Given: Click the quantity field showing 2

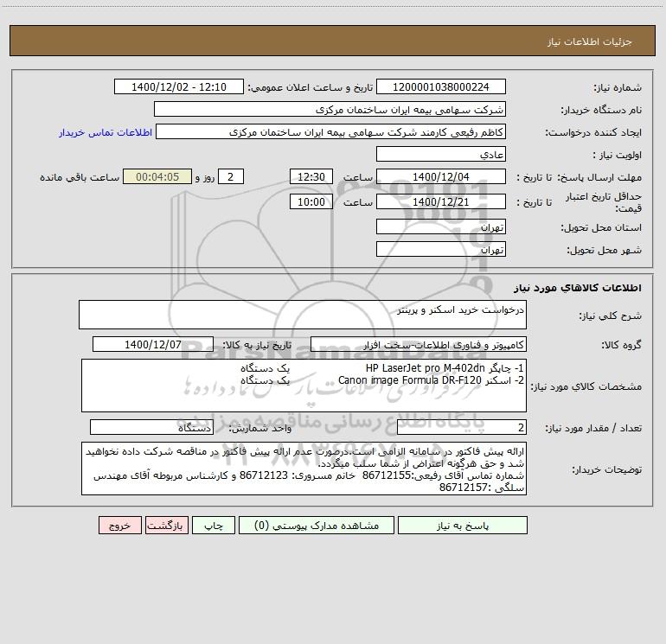Looking at the screenshot, I should click(x=462, y=428).
